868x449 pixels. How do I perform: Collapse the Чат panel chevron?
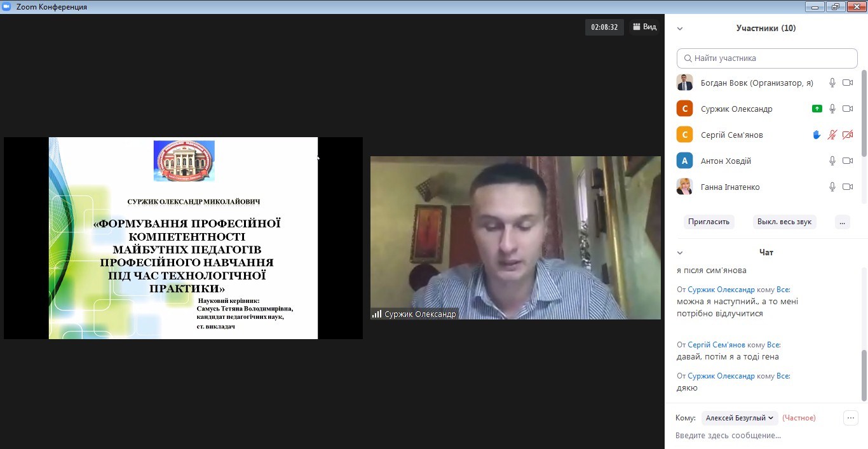point(680,253)
